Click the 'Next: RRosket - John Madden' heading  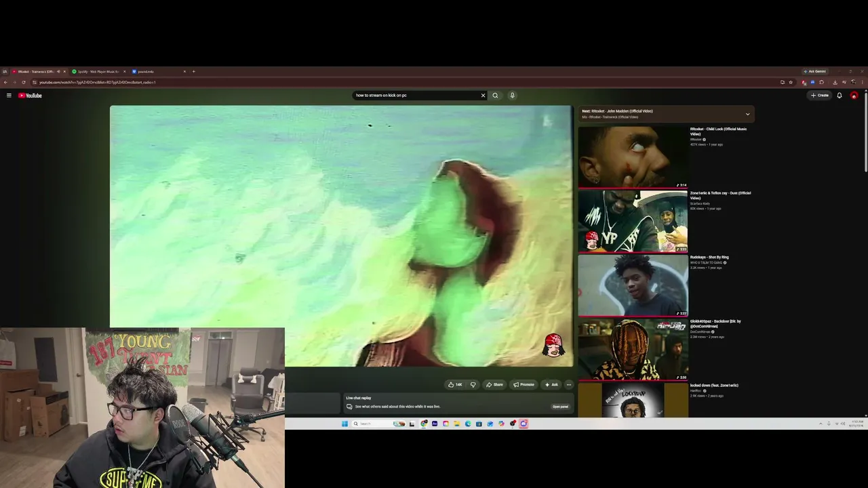pos(617,111)
